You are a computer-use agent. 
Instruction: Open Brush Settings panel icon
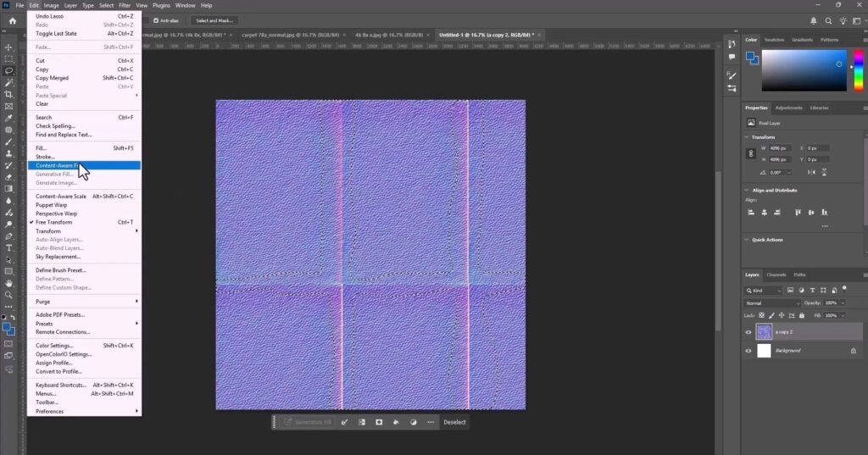pyautogui.click(x=732, y=76)
